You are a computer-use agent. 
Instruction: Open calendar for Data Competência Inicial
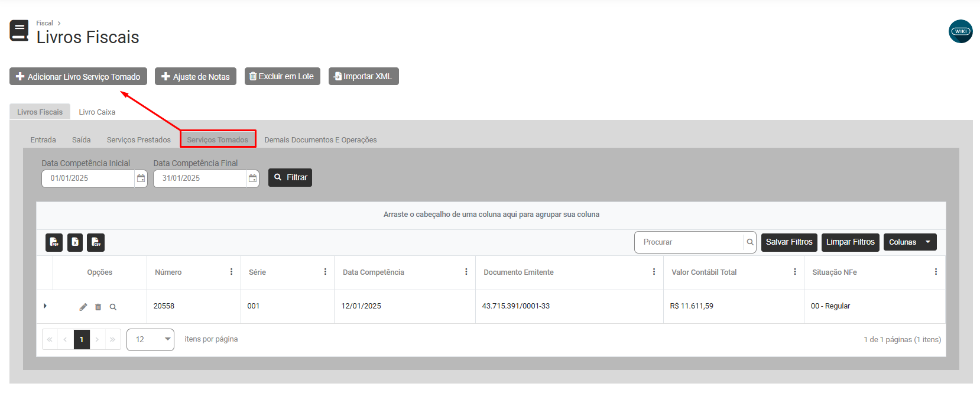[141, 178]
